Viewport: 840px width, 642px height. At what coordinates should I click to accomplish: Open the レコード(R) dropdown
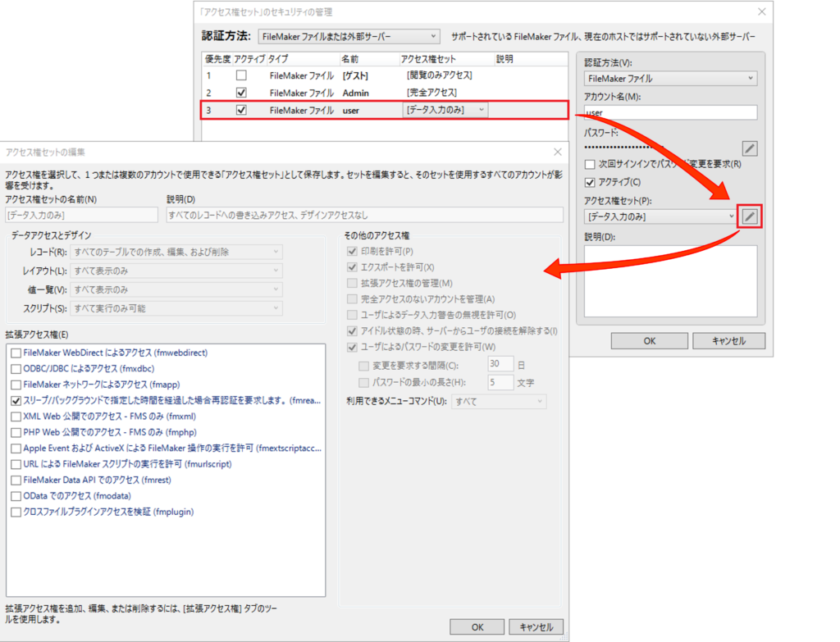point(176,252)
